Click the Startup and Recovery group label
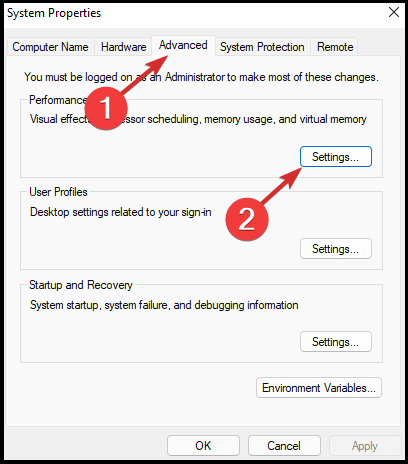The width and height of the screenshot is (408, 464). pyautogui.click(x=81, y=285)
